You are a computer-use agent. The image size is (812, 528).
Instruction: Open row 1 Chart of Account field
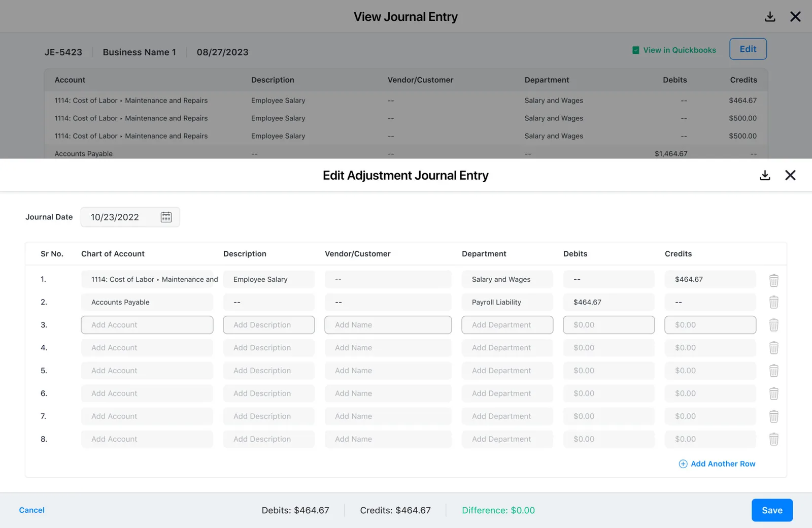coord(147,279)
